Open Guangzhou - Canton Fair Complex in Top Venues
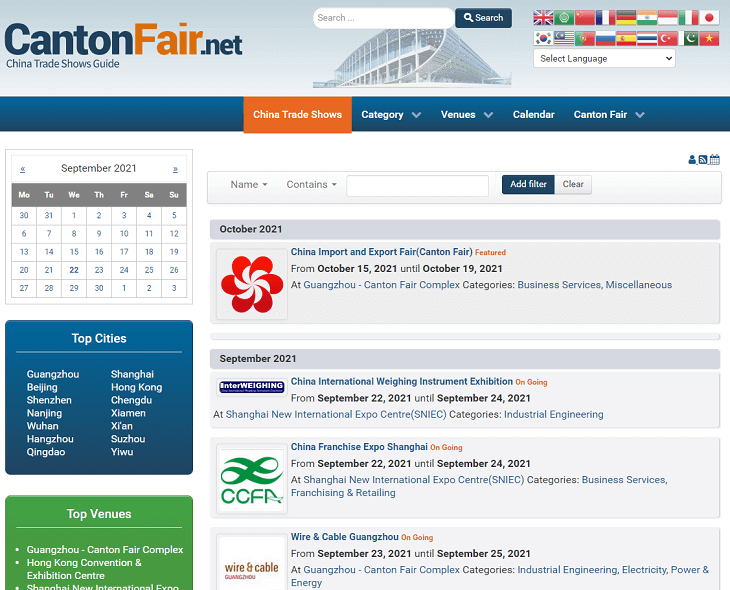Screen dimensions: 730x590 pos(105,549)
